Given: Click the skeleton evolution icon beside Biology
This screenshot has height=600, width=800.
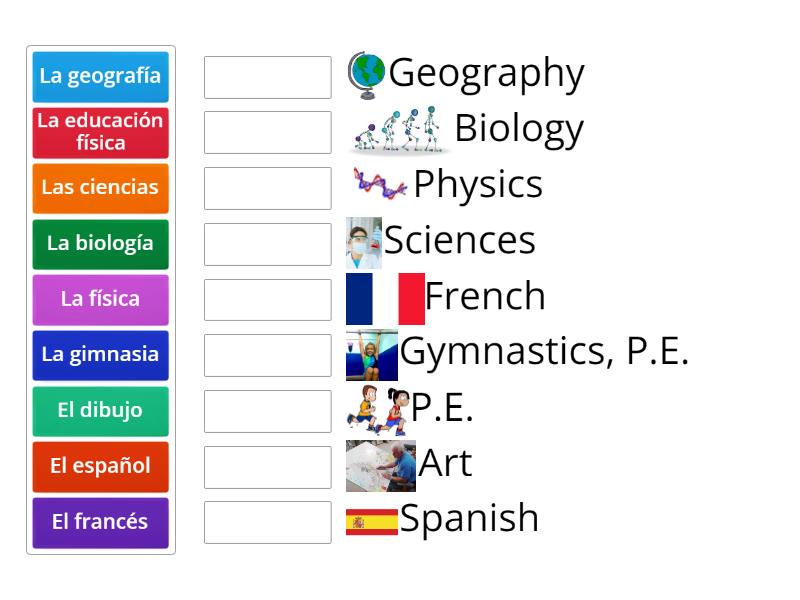Looking at the screenshot, I should (399, 130).
